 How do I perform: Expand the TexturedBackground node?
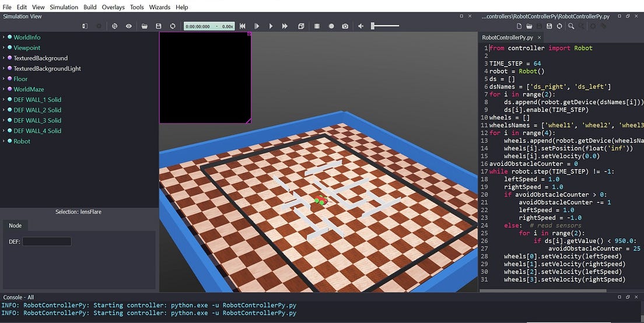coord(3,58)
